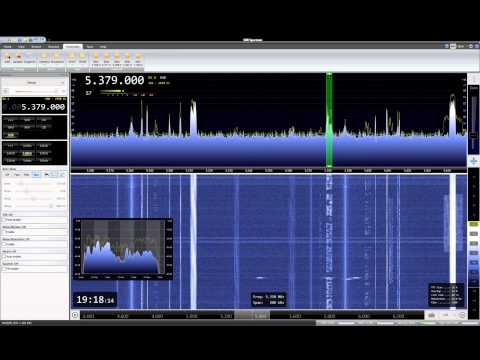The width and height of the screenshot is (480, 360).
Task: Click the play button left of the waterfall frequency bar
Action: (75, 315)
